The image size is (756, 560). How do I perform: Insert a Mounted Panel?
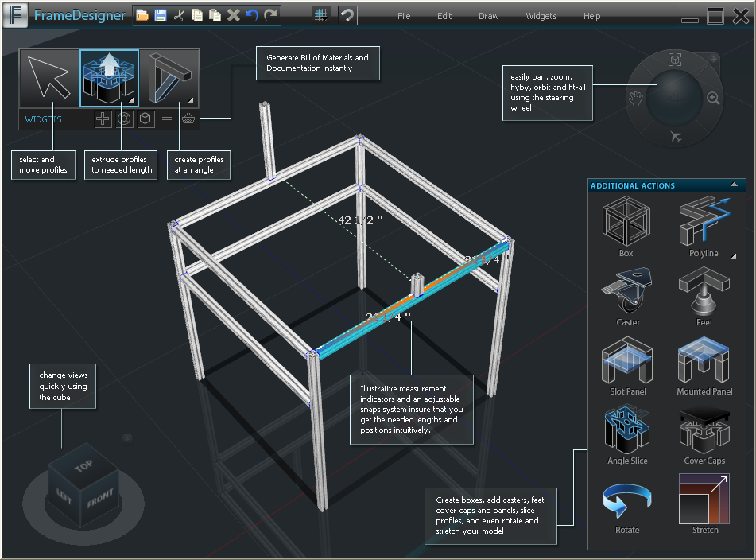click(x=704, y=367)
